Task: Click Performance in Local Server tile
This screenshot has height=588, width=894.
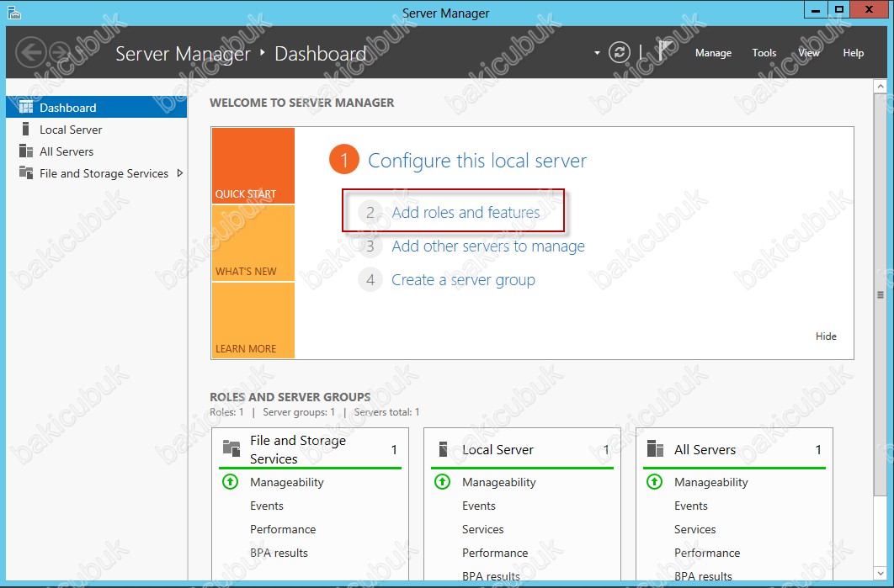Action: click(495, 553)
